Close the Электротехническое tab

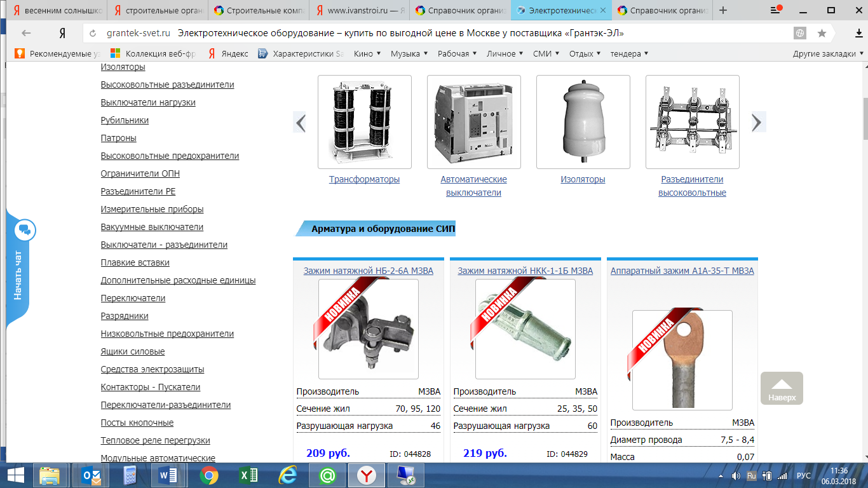point(603,10)
